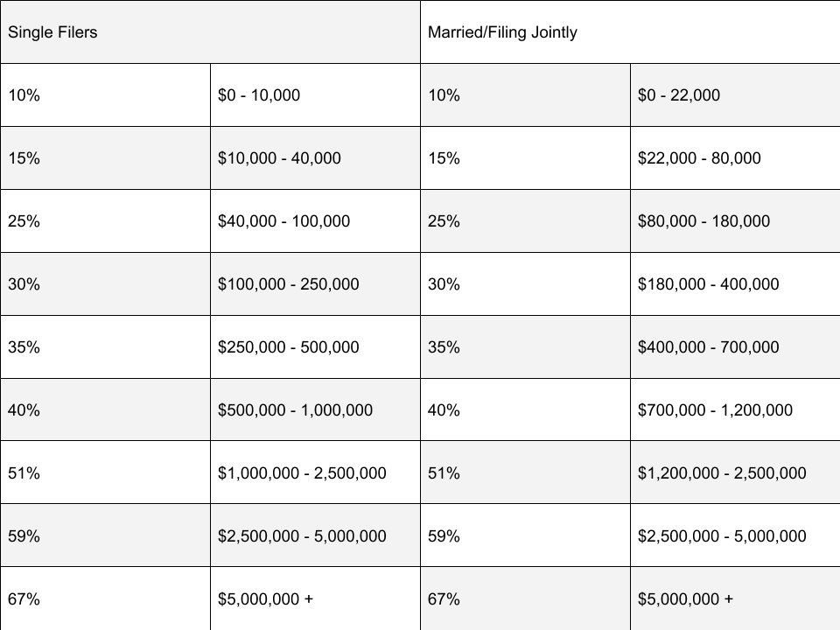Click the Single Filers header cell
This screenshot has width=840, height=630.
pos(210,32)
